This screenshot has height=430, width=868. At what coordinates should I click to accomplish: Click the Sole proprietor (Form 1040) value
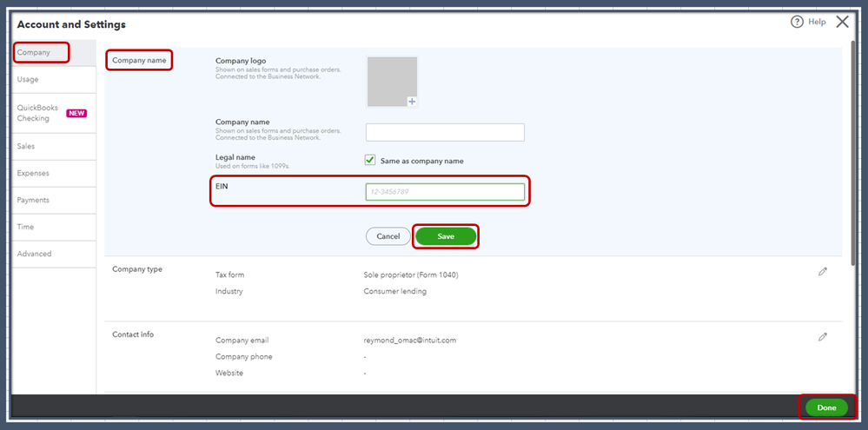[411, 275]
